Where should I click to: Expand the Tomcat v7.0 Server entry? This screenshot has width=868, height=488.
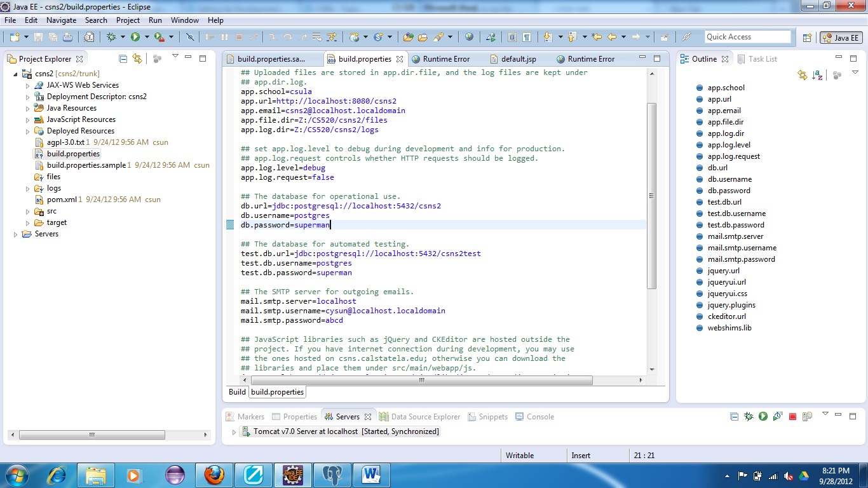234,431
